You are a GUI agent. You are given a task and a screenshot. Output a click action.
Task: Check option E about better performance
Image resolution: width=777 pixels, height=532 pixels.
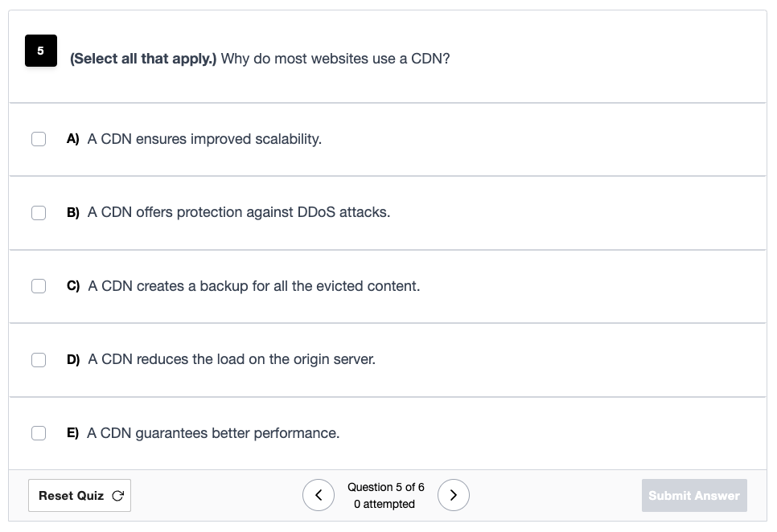pyautogui.click(x=39, y=433)
